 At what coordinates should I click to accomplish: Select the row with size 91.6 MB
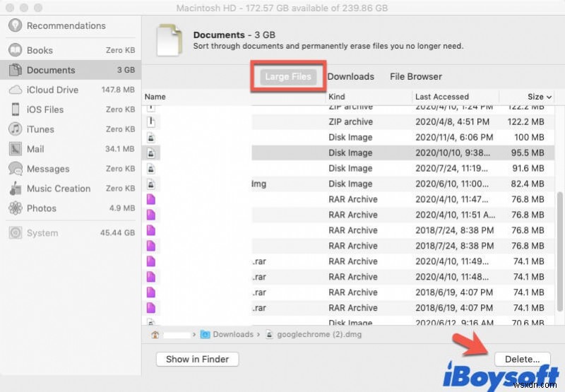pyautogui.click(x=348, y=168)
